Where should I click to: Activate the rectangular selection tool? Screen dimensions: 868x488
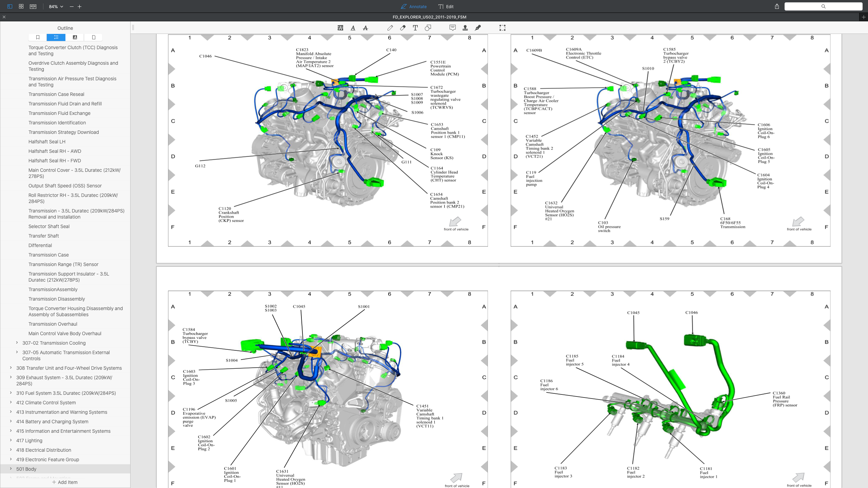point(502,28)
